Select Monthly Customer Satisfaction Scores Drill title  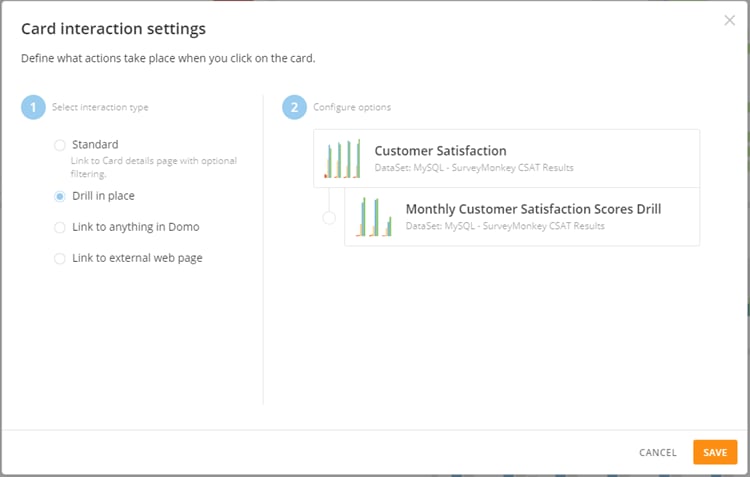[533, 209]
